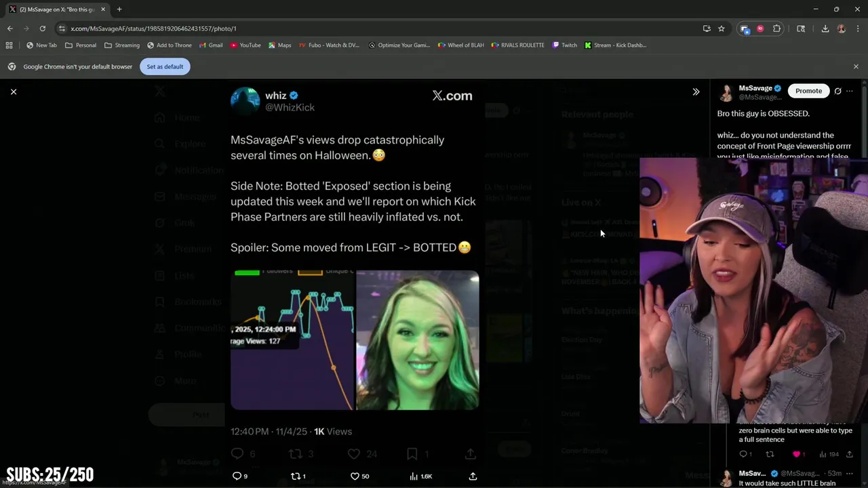
Task: Open the Streaming bookmarks folder
Action: (122, 45)
